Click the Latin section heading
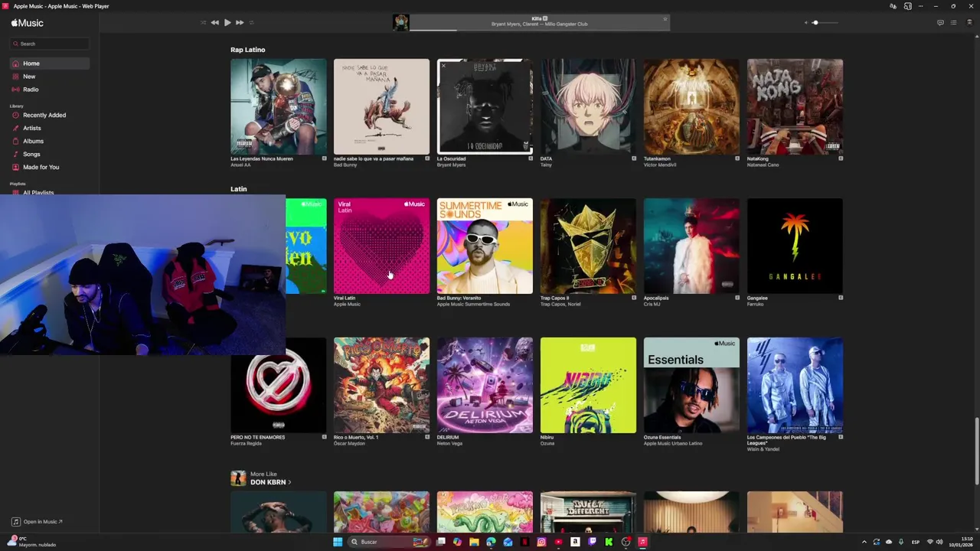The image size is (980, 551). pyautogui.click(x=239, y=189)
